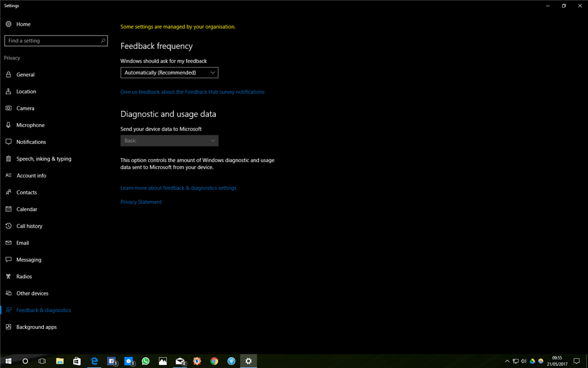This screenshot has height=368, width=588.
Task: Open Location privacy settings
Action: [x=26, y=91]
